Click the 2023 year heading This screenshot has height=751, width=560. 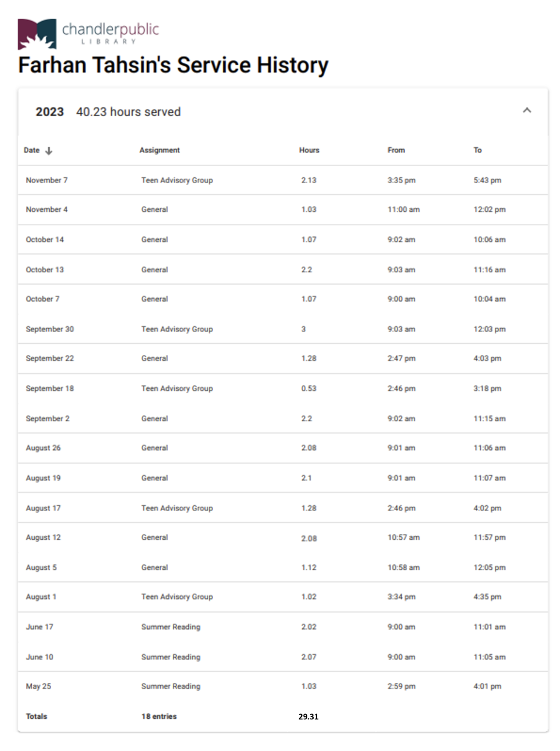(x=49, y=112)
